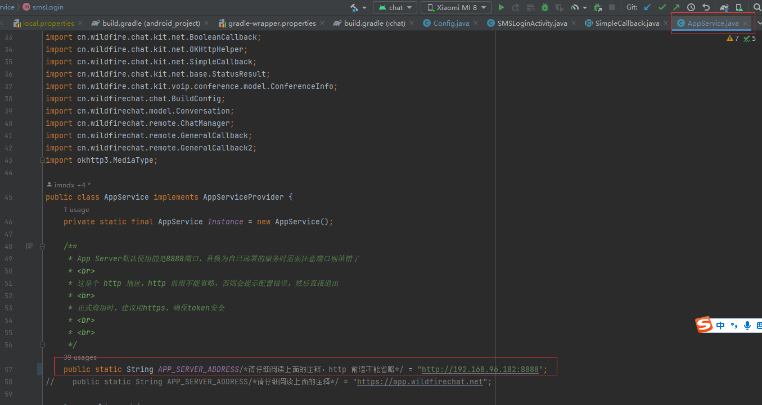Screen dimensions: 762x405
Task: Expand the profiler dropdown arrow
Action: tap(585, 8)
